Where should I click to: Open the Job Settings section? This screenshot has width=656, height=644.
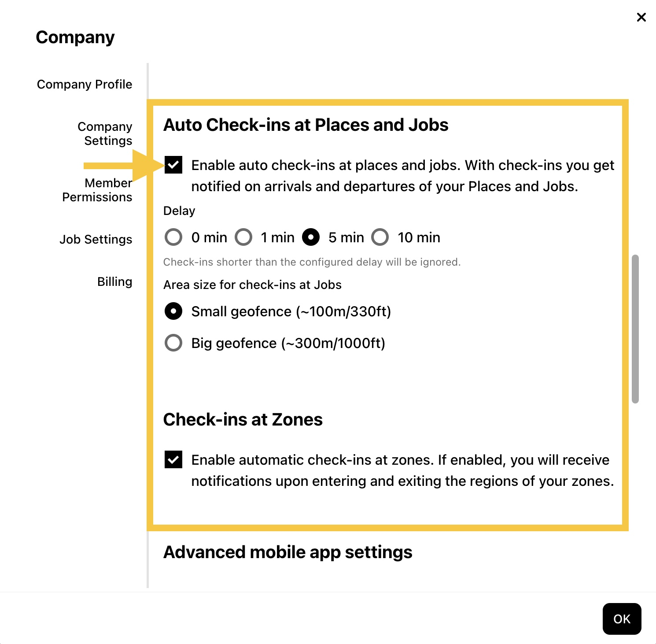[96, 239]
